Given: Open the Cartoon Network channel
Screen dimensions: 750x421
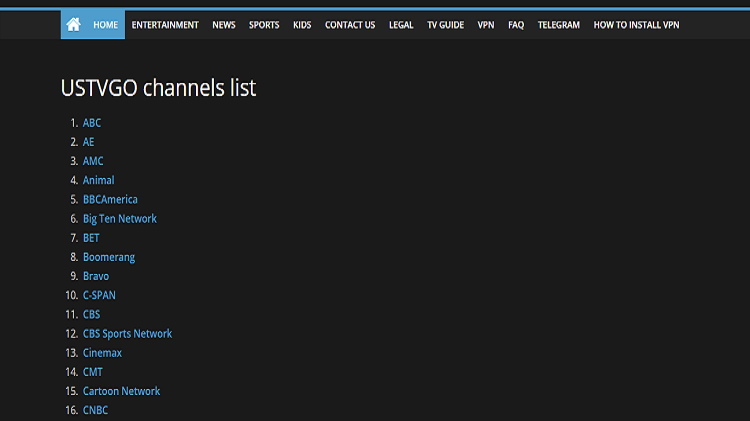Looking at the screenshot, I should [x=121, y=391].
